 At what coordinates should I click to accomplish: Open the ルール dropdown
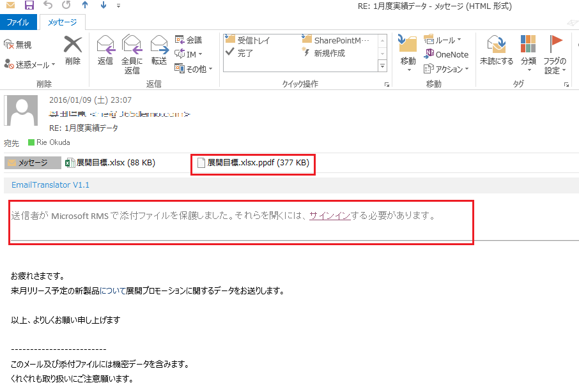pyautogui.click(x=442, y=40)
